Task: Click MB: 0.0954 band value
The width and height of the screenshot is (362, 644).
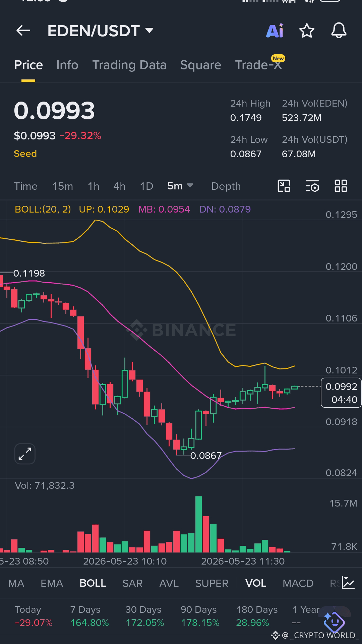Action: tap(164, 210)
